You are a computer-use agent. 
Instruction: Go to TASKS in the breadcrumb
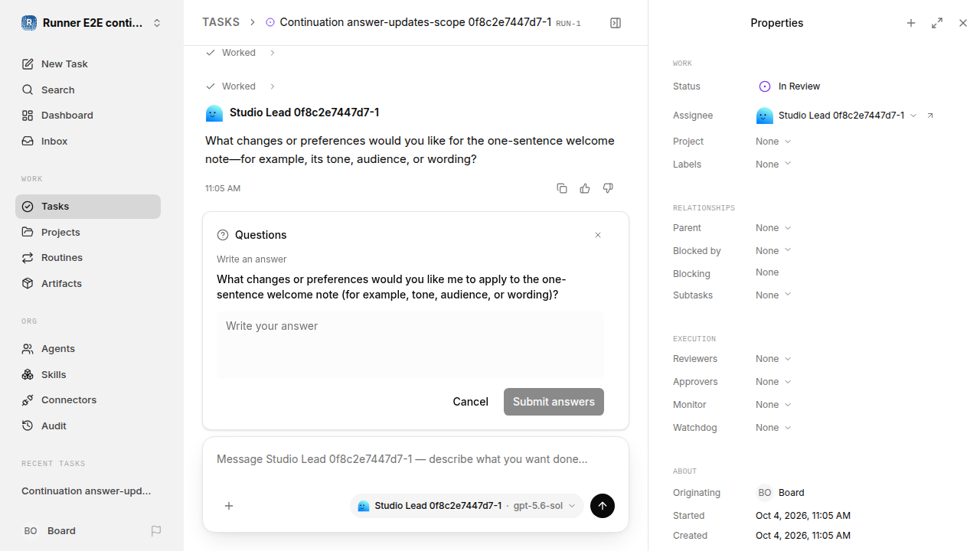pyautogui.click(x=220, y=23)
